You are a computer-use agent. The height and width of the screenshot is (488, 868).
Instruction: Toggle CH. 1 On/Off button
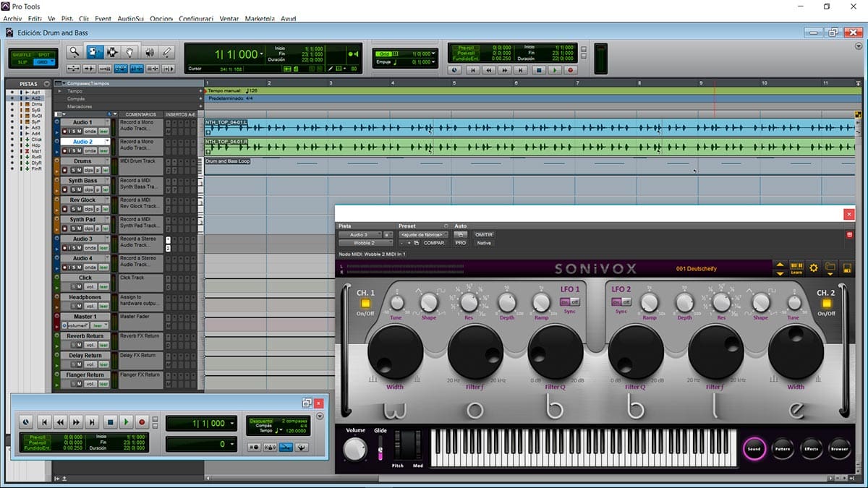tap(365, 304)
